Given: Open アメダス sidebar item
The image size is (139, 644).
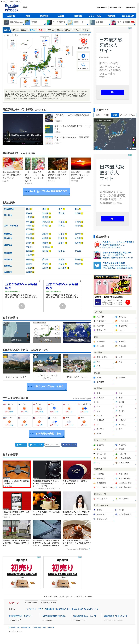Looking at the screenshot, I should pos(122,342).
